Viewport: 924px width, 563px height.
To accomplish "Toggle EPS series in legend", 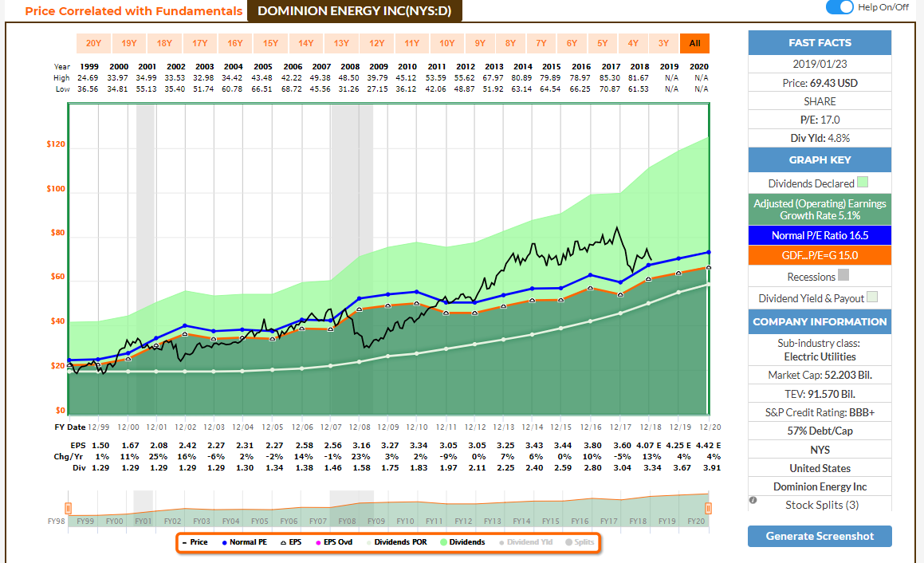I will 291,542.
